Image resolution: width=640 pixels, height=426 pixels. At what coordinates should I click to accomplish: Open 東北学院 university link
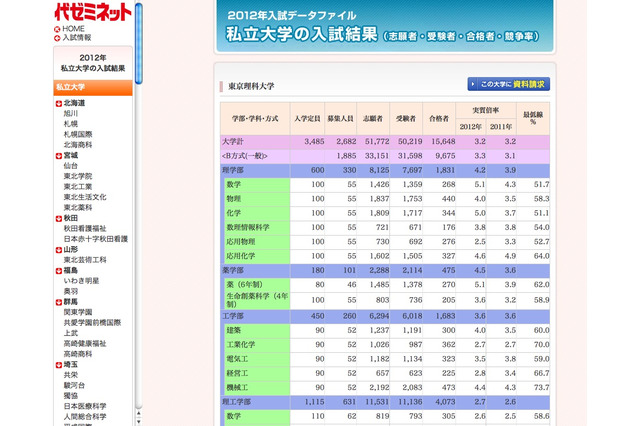(x=78, y=176)
